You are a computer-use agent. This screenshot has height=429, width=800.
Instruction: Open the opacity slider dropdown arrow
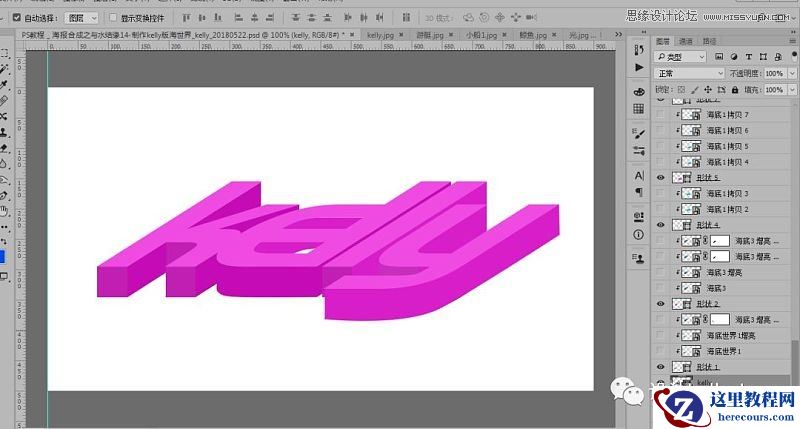point(792,73)
